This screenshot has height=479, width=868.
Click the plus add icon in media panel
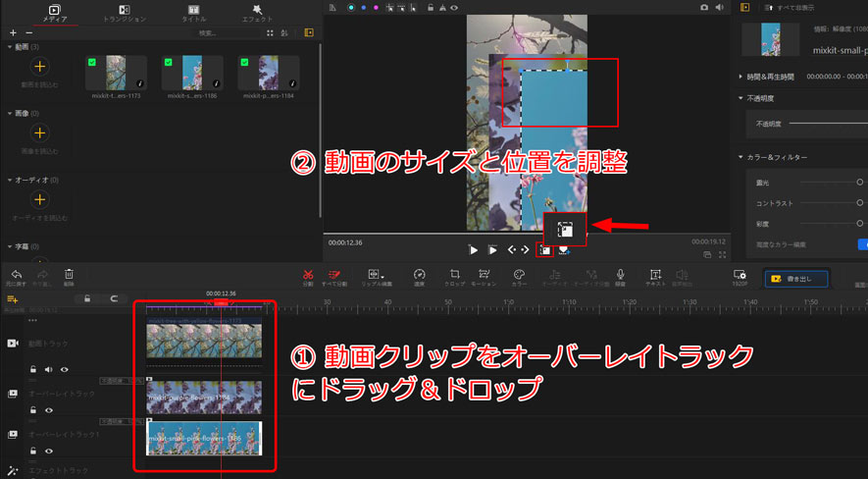(x=13, y=33)
